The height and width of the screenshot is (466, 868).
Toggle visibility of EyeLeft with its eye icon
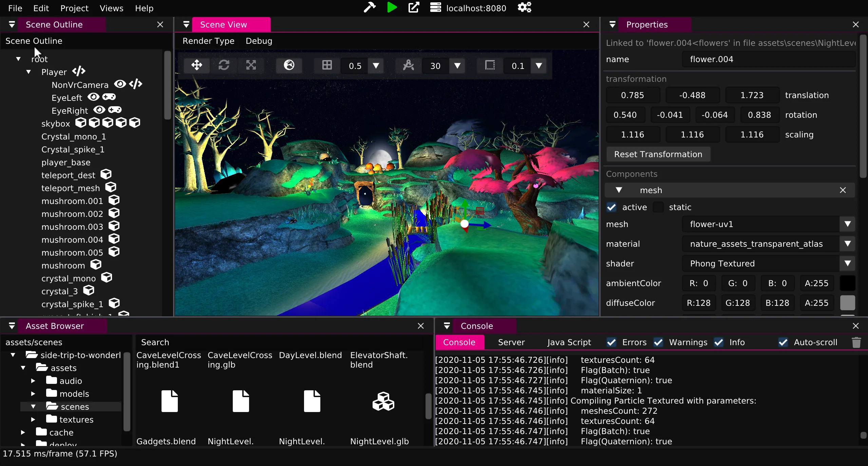coord(94,97)
